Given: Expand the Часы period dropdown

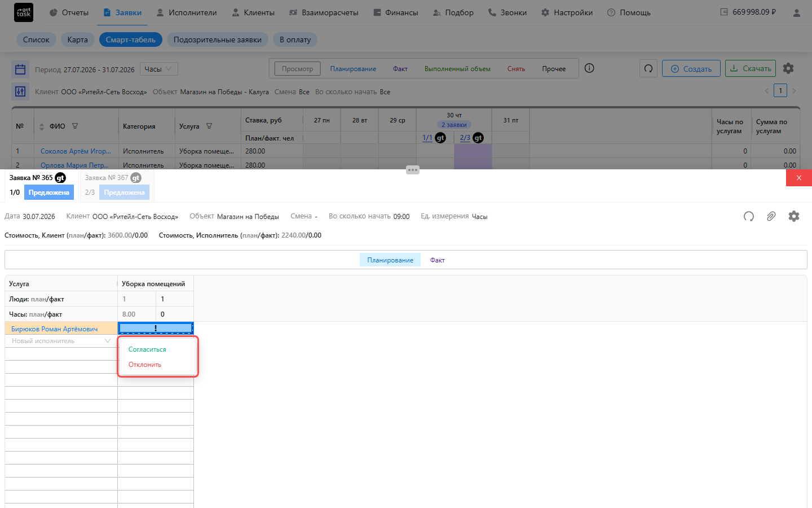Looking at the screenshot, I should point(159,69).
